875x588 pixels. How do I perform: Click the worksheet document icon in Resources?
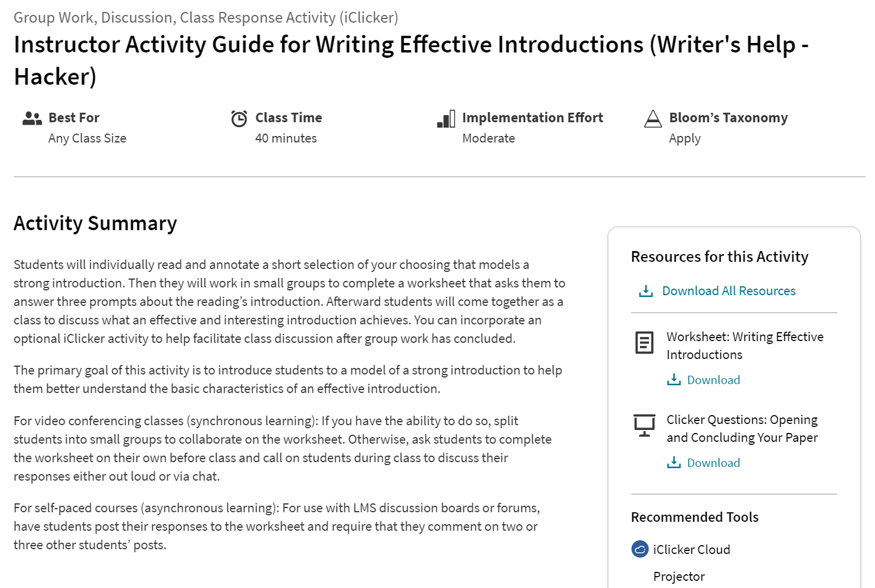[x=645, y=343]
